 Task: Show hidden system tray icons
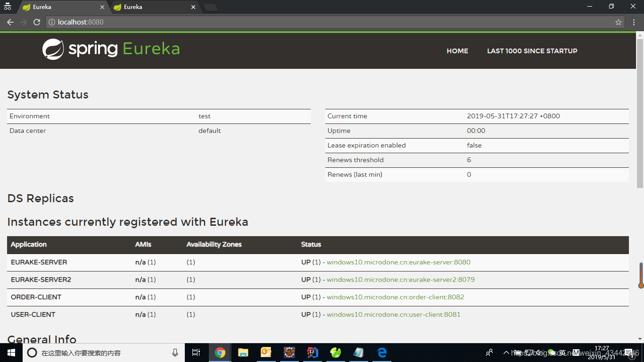[506, 353]
